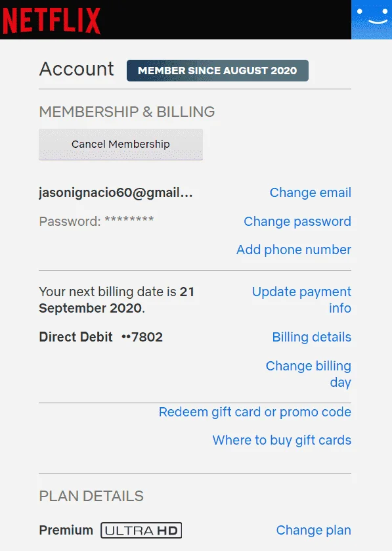Add a phone number to the account
Image resolution: width=392 pixels, height=551 pixels.
pyautogui.click(x=294, y=250)
